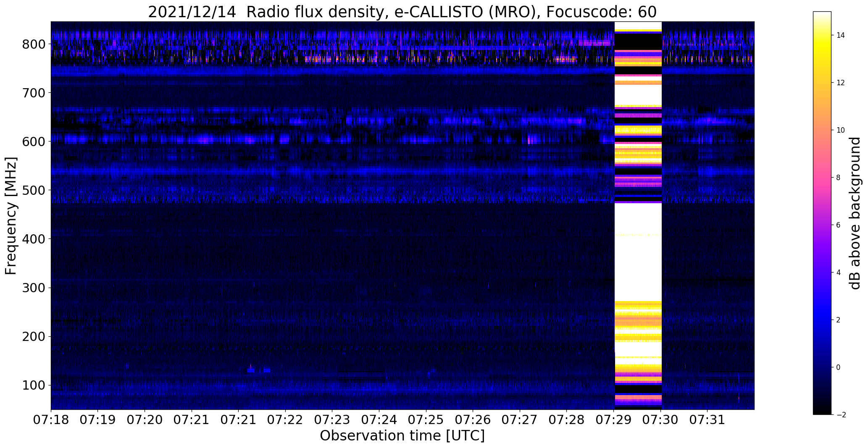This screenshot has width=868, height=448.
Task: Click the 07:26 time tick label
Action: pyautogui.click(x=473, y=420)
